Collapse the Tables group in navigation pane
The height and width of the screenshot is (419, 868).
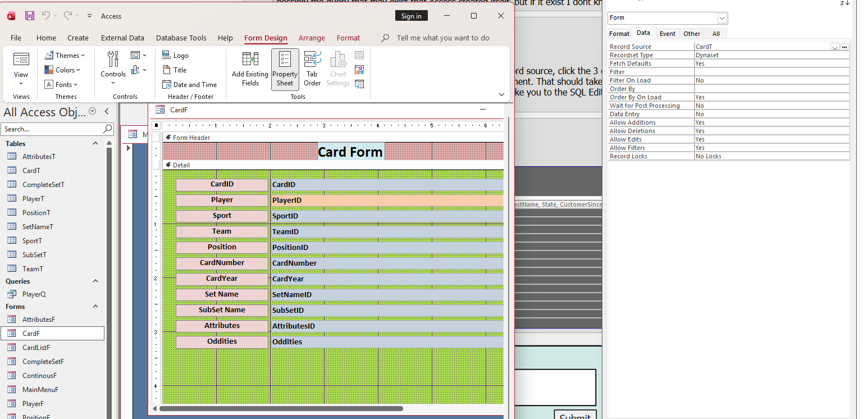tap(95, 144)
